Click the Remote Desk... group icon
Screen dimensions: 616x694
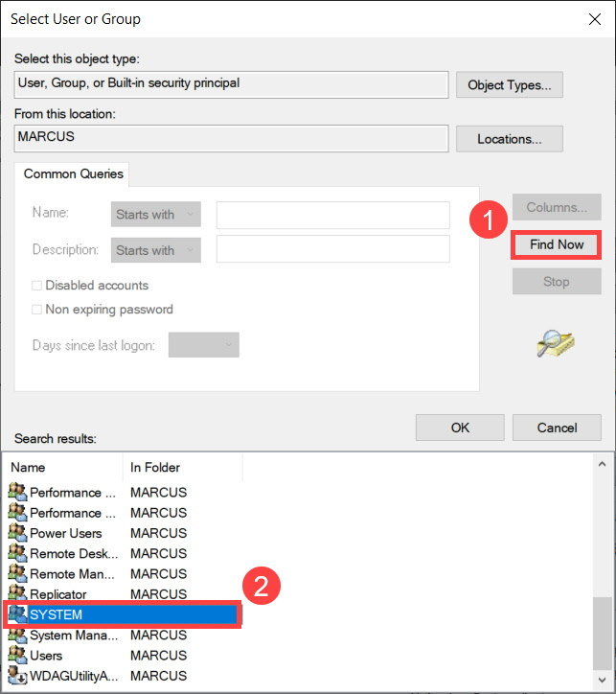pos(18,553)
